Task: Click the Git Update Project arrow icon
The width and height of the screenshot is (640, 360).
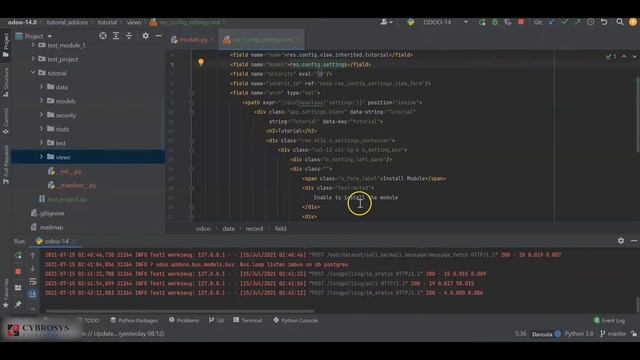Action: pyautogui.click(x=551, y=22)
